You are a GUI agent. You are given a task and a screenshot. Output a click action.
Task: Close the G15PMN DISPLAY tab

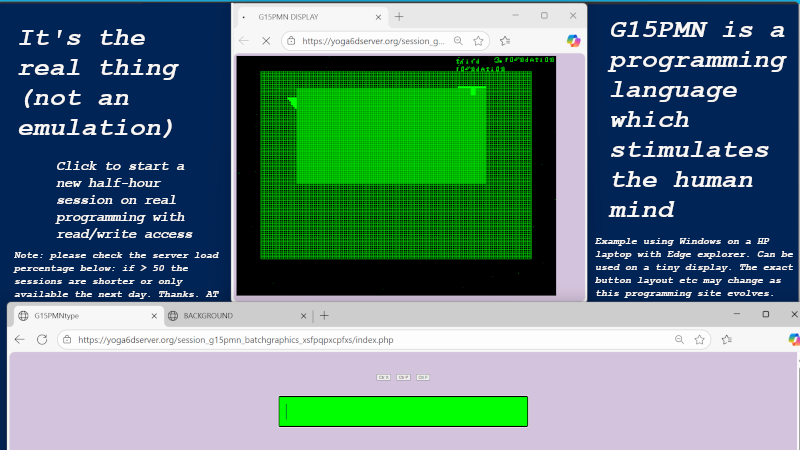point(376,17)
